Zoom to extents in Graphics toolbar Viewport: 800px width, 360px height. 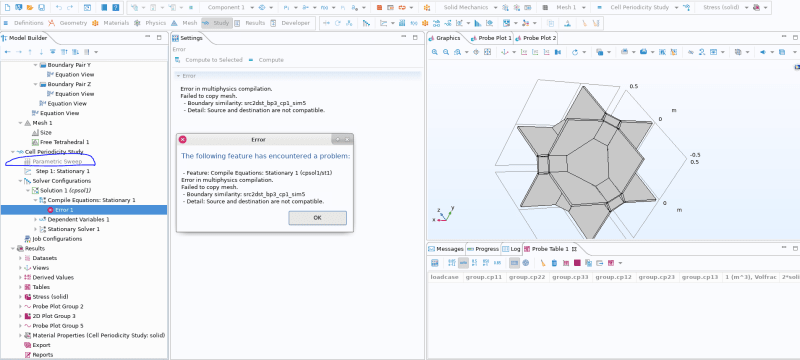click(487, 52)
